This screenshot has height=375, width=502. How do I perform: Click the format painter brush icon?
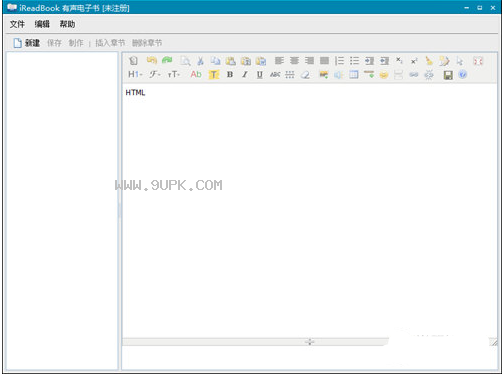click(444, 61)
